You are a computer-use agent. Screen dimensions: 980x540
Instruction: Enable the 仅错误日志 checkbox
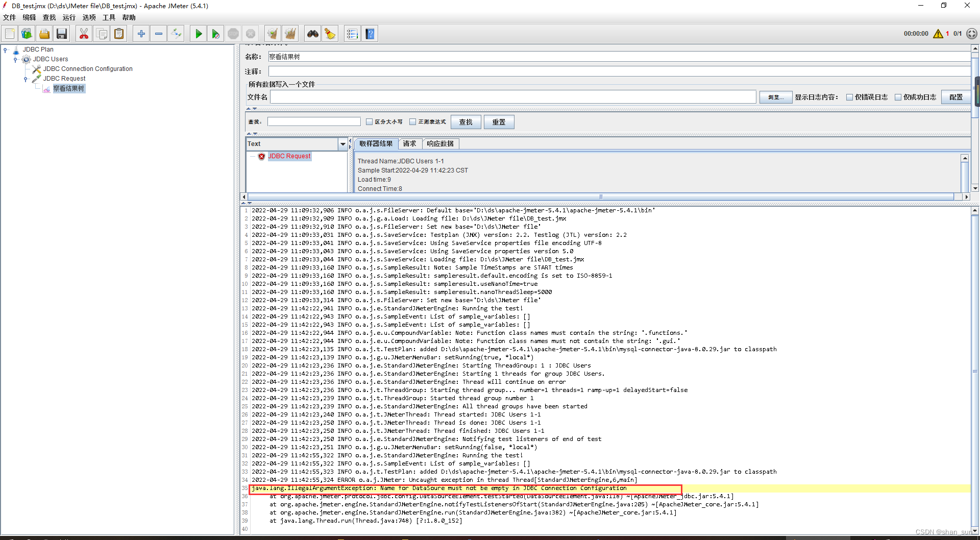850,97
